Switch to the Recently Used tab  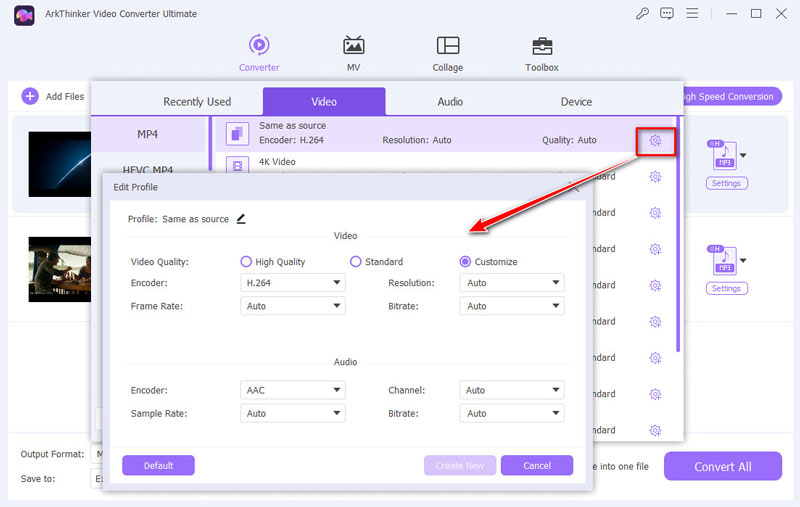pos(197,102)
